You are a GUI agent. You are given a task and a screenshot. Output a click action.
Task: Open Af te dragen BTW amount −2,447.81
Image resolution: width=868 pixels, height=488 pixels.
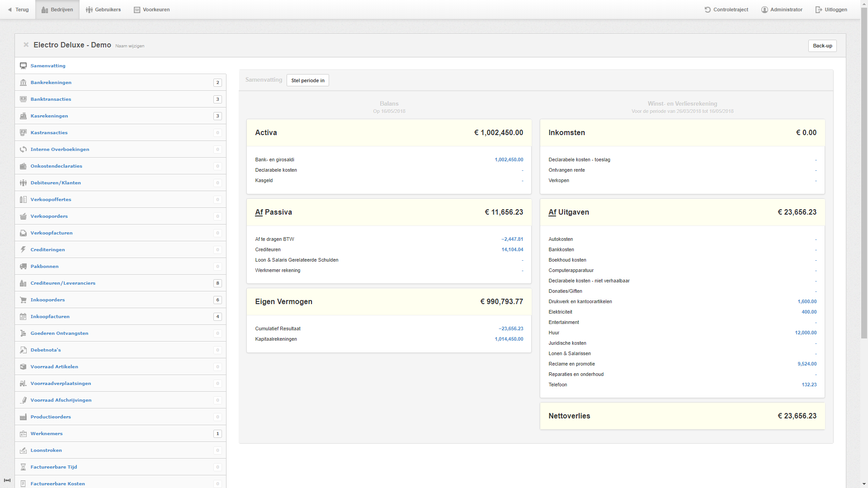[x=512, y=239]
